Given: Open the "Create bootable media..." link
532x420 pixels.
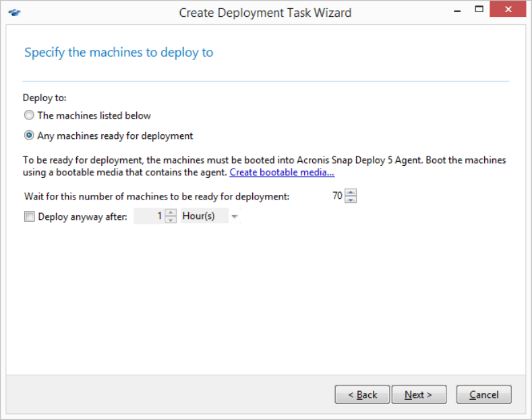Looking at the screenshot, I should [x=282, y=173].
